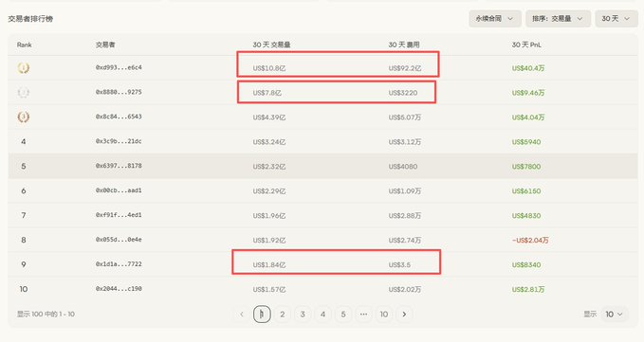The width and height of the screenshot is (644, 342).
Task: Click the US$4080 fee cell
Action: tap(403, 167)
